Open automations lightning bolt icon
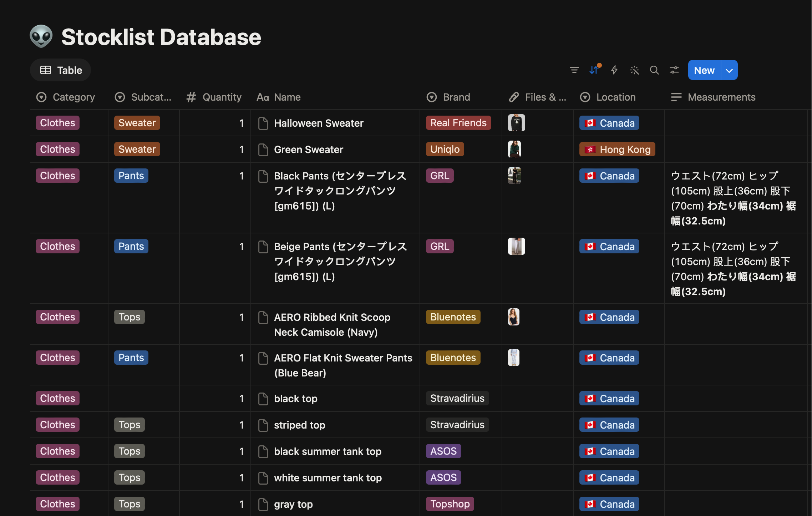Image resolution: width=812 pixels, height=516 pixels. tap(614, 70)
